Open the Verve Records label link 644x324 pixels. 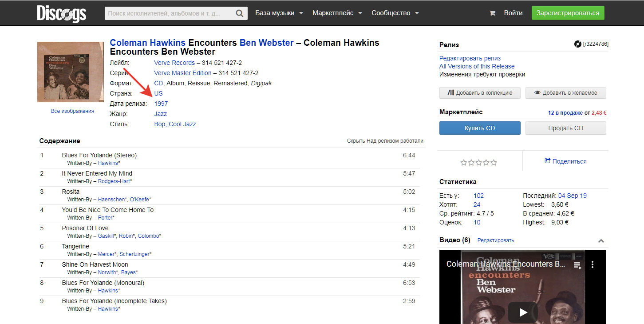pyautogui.click(x=174, y=63)
